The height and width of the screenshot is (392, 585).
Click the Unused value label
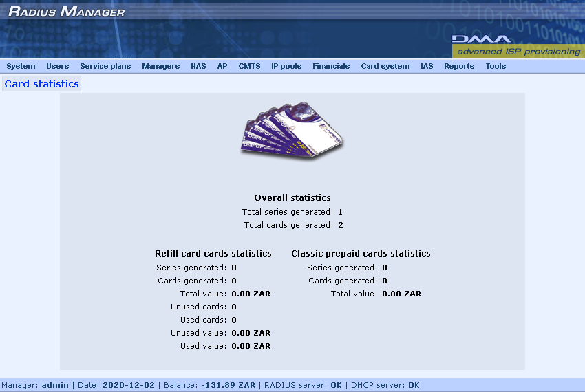coord(198,333)
